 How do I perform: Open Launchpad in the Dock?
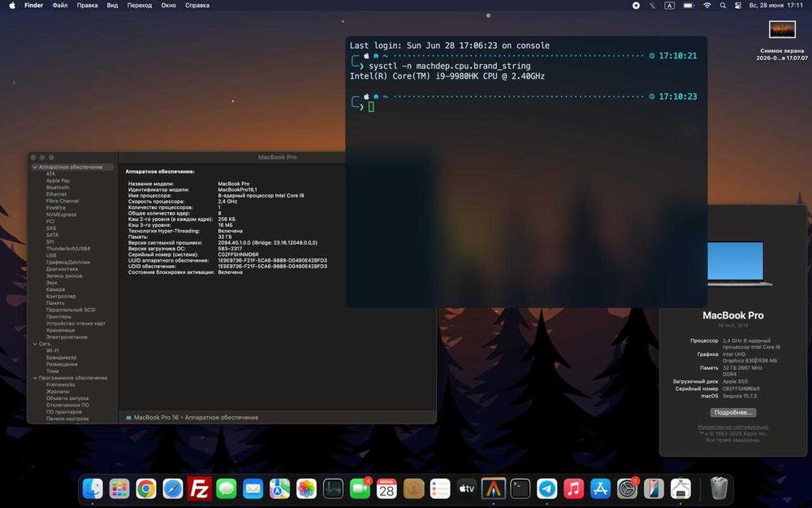coord(119,488)
